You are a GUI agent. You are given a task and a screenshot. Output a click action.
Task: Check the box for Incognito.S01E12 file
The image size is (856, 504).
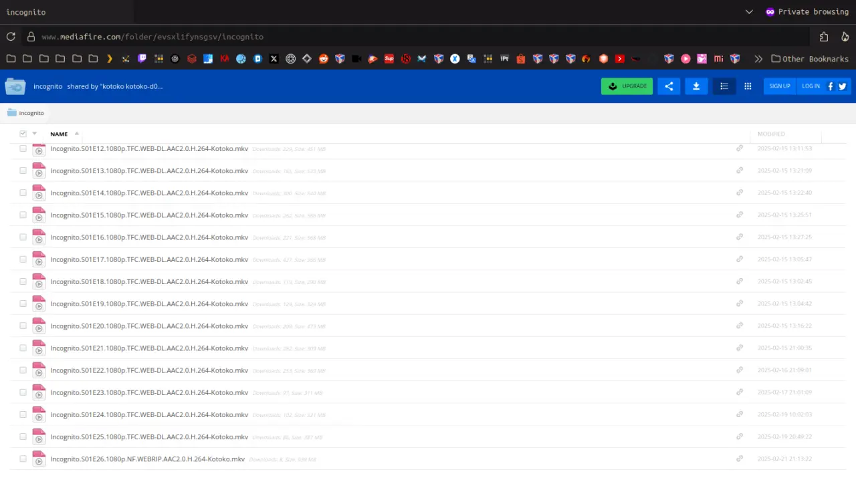tap(23, 148)
